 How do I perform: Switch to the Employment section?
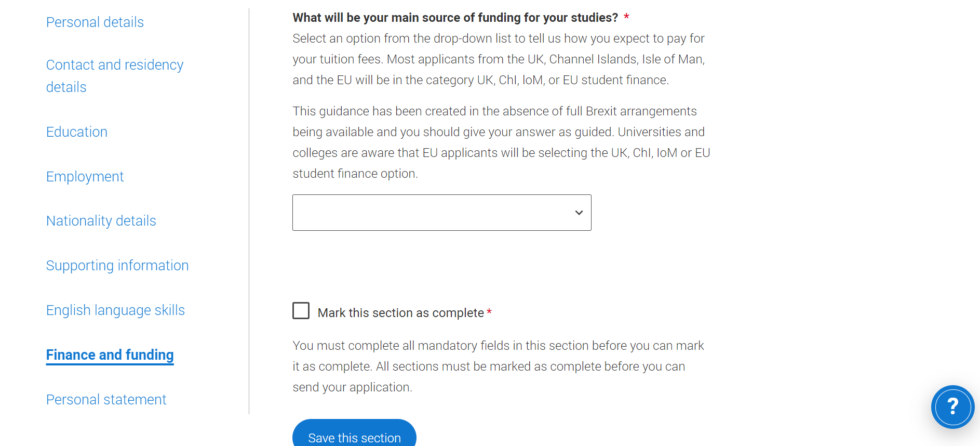pyautogui.click(x=85, y=177)
